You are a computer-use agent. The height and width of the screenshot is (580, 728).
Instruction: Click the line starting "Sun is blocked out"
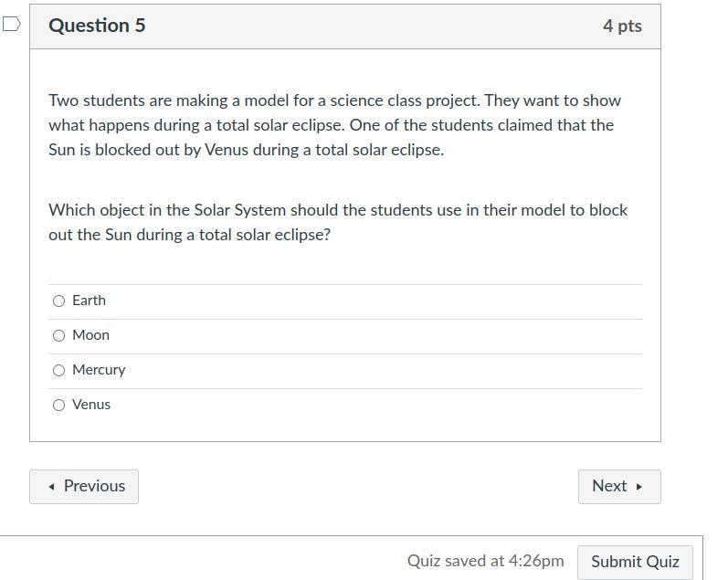pyautogui.click(x=246, y=150)
